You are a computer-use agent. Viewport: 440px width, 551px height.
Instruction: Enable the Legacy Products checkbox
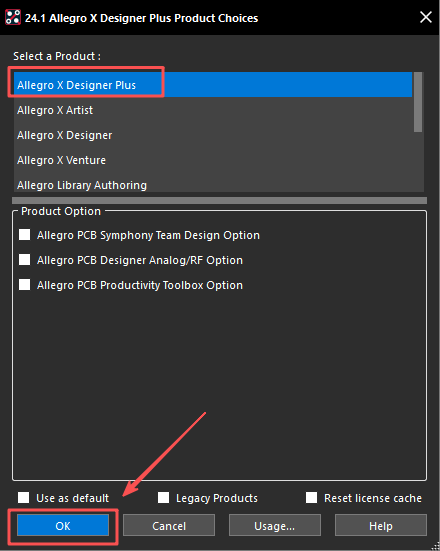click(x=163, y=498)
